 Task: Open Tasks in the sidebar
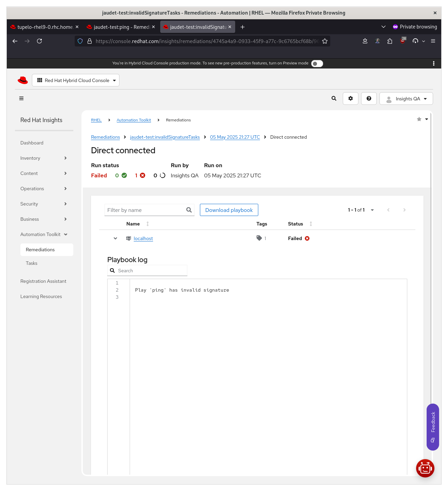32,263
